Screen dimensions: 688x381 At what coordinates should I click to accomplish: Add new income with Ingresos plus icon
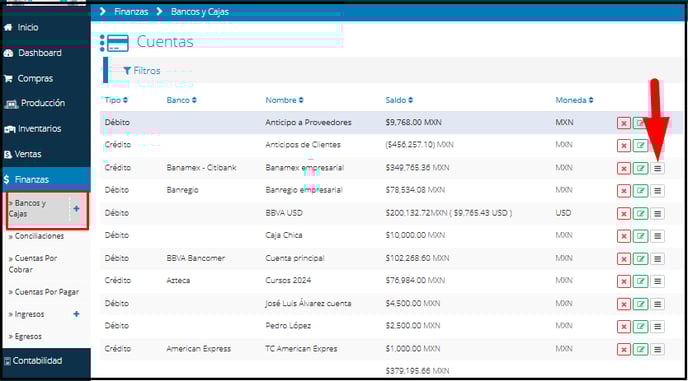pos(76,314)
